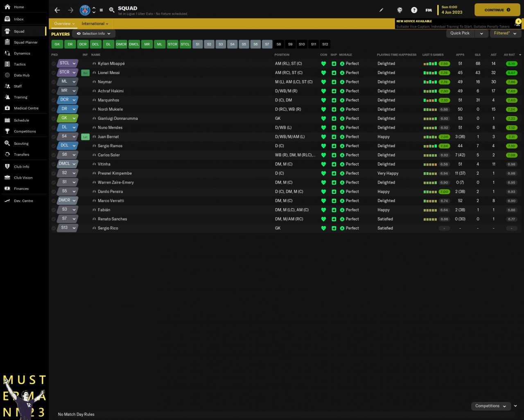
Task: Click the Lst badge on Juan Bernat
Action: click(x=85, y=137)
